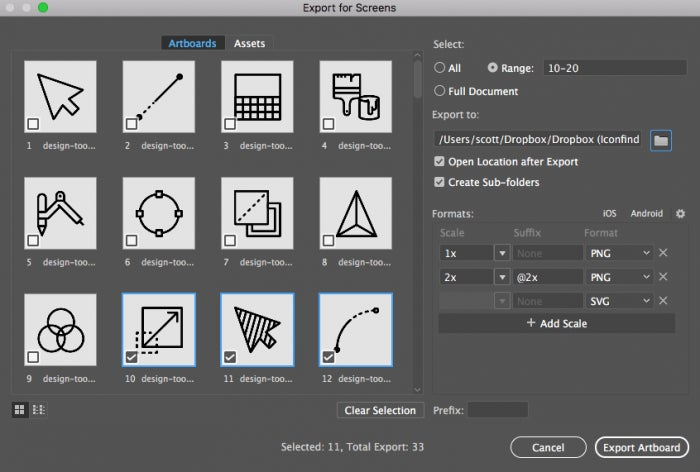Open the SVG format dropdown
The width and height of the screenshot is (700, 472).
[619, 301]
